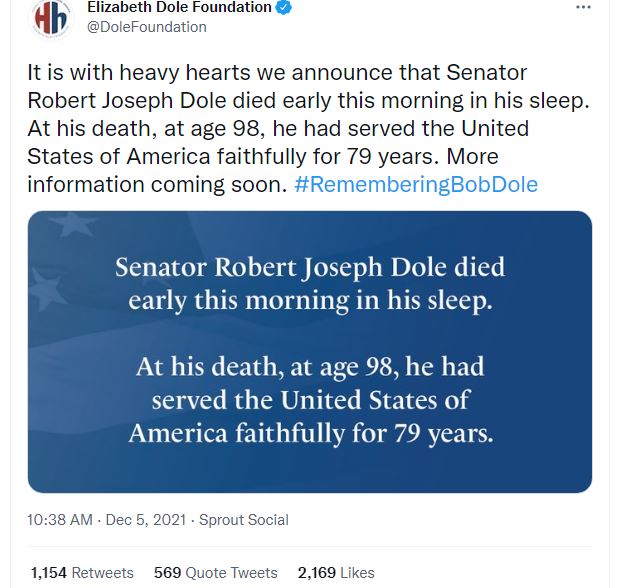Click the Elizabeth Dole Foundation display name
Viewport: 634px width, 588px height.
[x=180, y=7]
